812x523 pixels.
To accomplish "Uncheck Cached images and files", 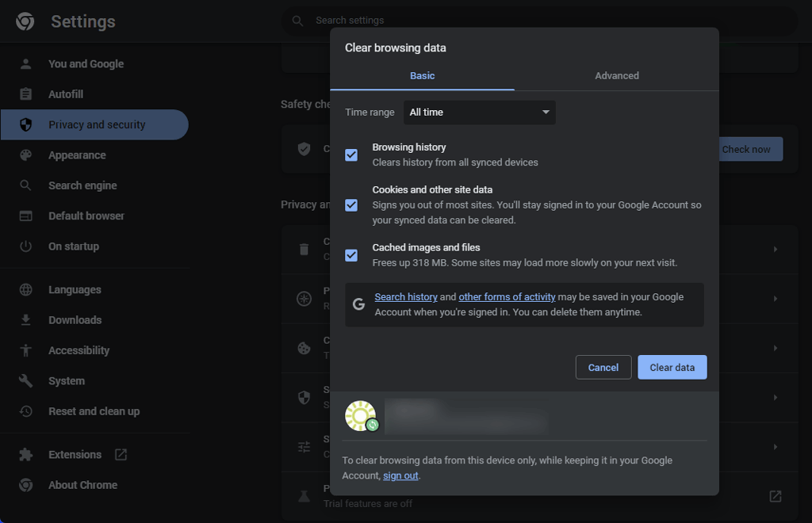I will [x=351, y=254].
